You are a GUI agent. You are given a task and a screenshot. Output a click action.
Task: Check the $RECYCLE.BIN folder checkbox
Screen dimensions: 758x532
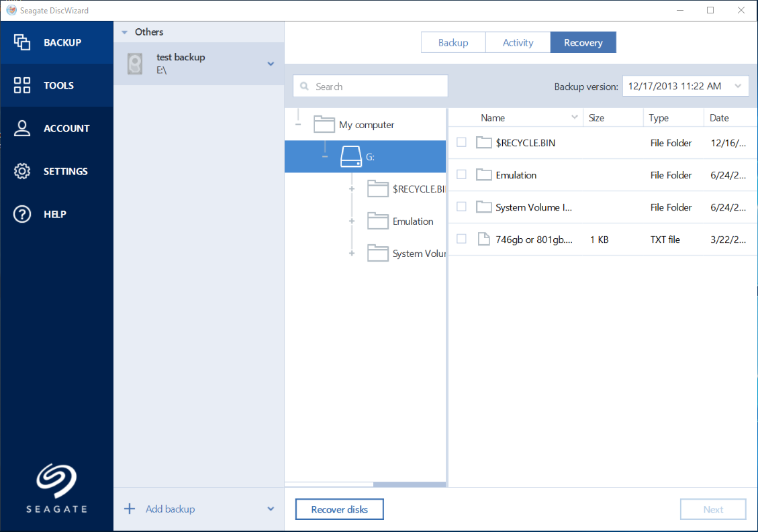click(462, 142)
